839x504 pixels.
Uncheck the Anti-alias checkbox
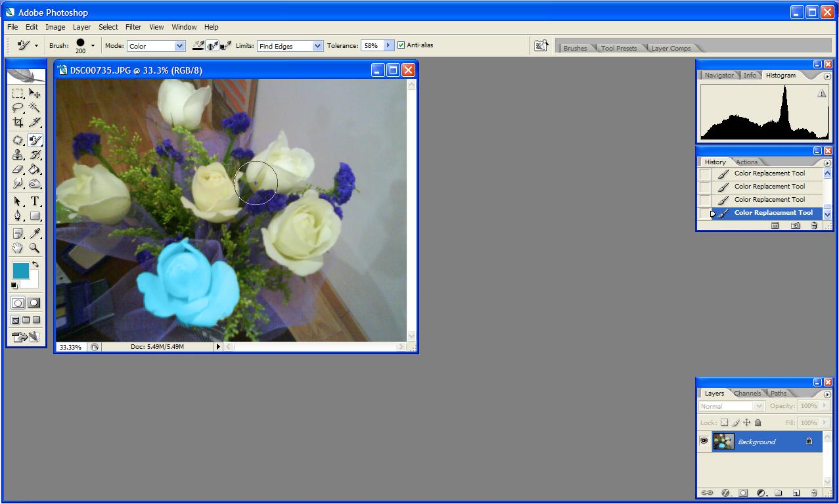401,45
